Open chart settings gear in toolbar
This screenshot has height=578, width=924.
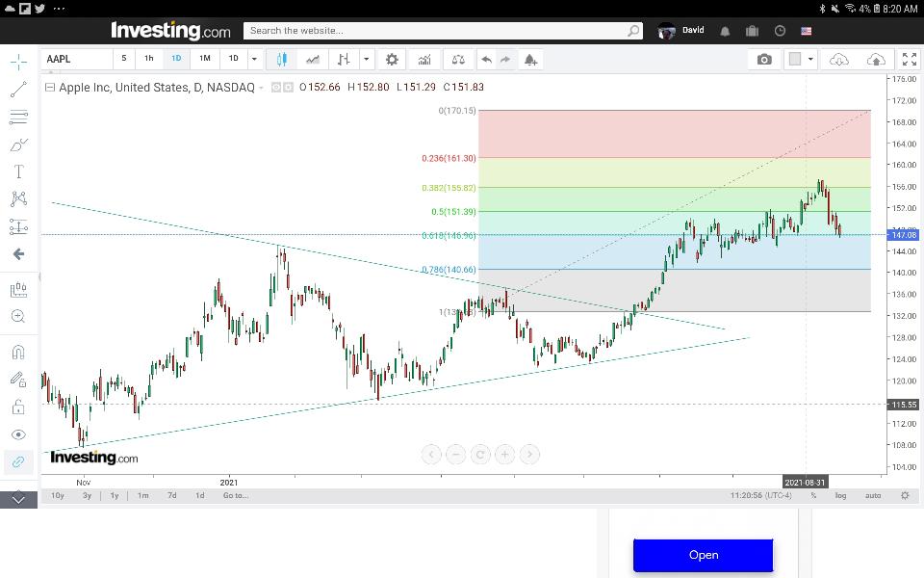pyautogui.click(x=392, y=60)
